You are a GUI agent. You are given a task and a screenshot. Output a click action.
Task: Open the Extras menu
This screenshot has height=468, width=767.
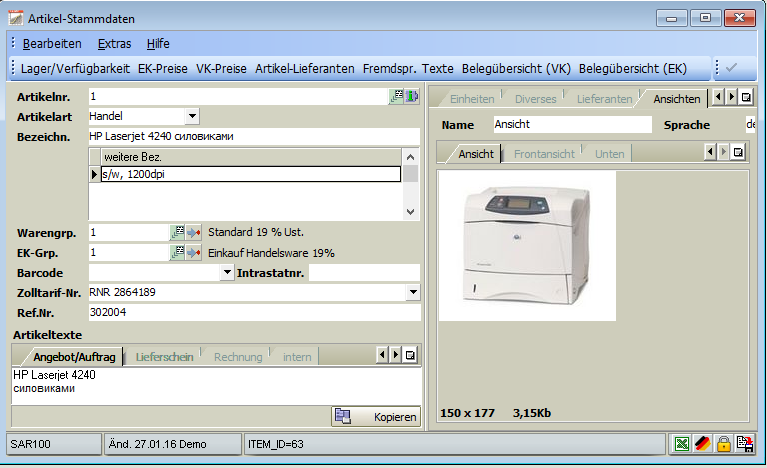114,44
